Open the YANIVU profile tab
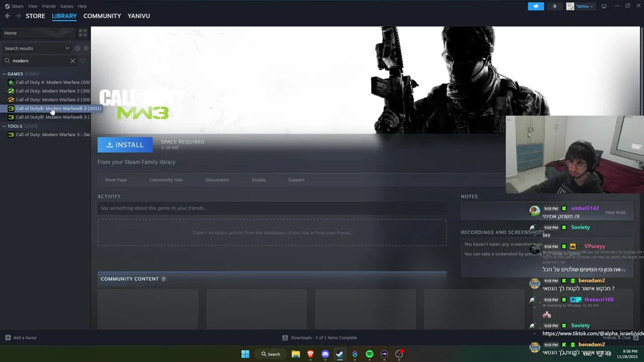Viewport: 644px width, 362px height. [139, 16]
